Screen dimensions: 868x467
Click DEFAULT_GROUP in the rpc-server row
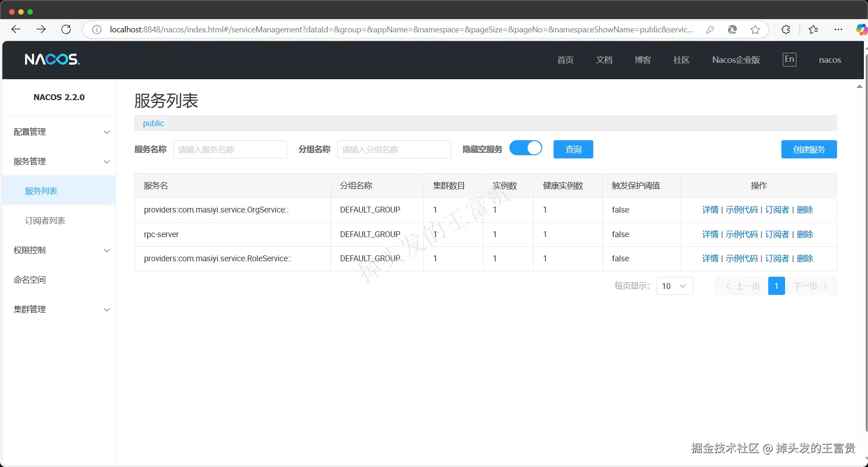tap(370, 234)
